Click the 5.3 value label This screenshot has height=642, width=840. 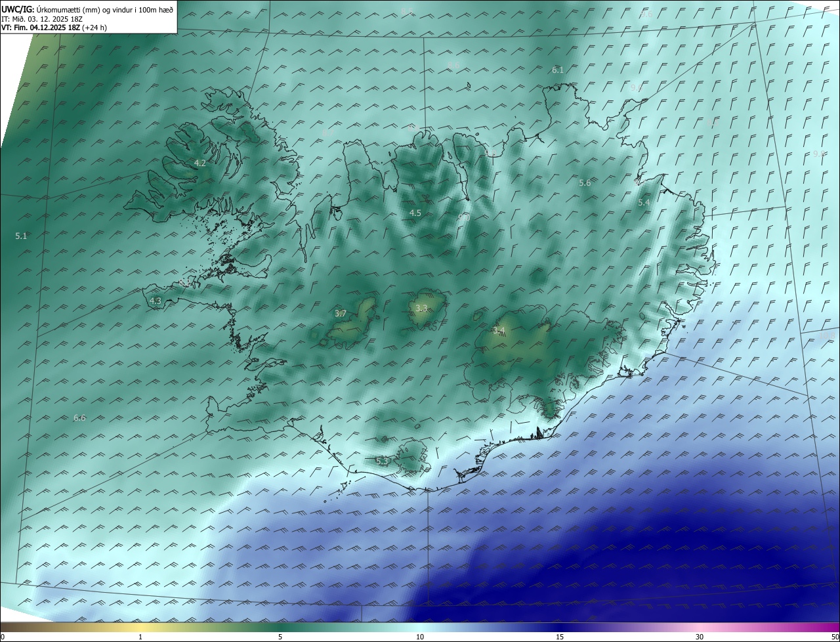coord(383,461)
